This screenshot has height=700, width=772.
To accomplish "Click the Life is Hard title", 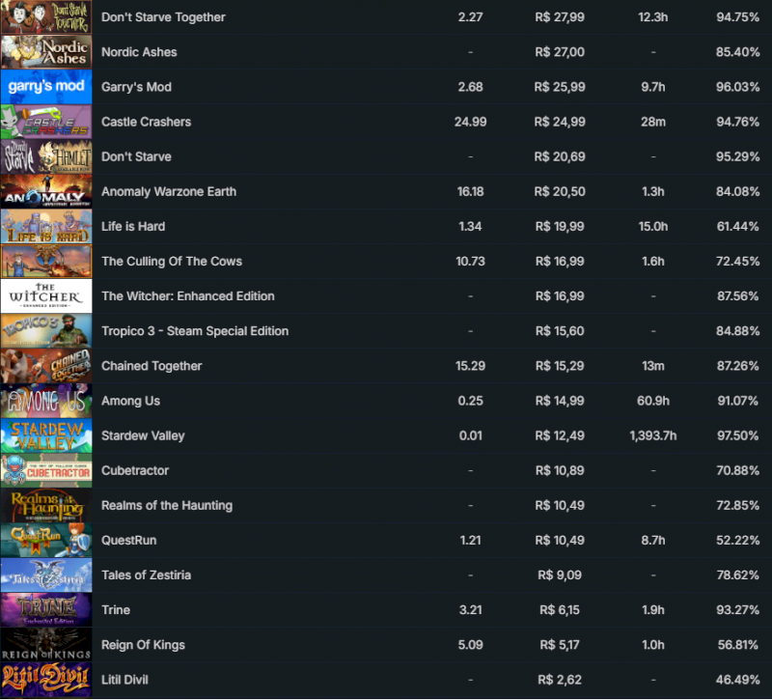I will point(133,227).
